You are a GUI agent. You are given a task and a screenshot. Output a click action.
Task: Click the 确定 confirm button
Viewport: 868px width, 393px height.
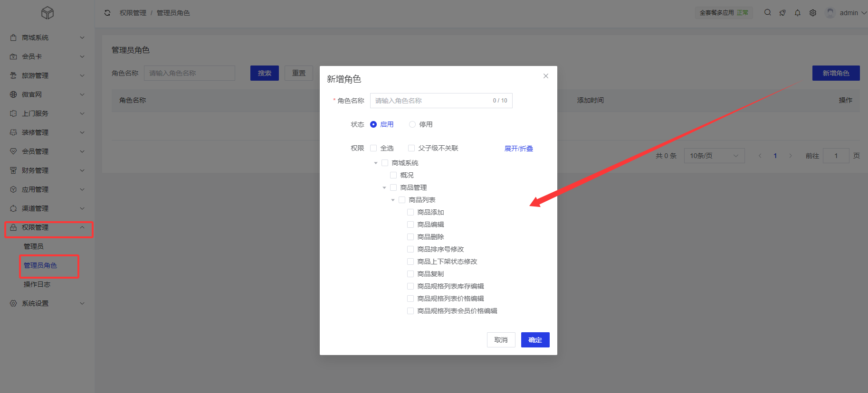point(535,340)
